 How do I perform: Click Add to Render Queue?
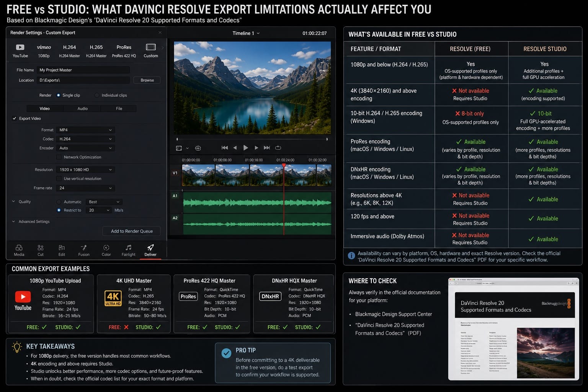[132, 231]
